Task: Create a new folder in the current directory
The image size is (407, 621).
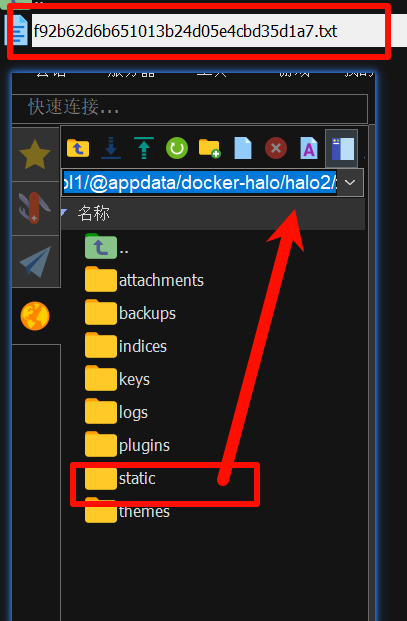Action: 210,148
